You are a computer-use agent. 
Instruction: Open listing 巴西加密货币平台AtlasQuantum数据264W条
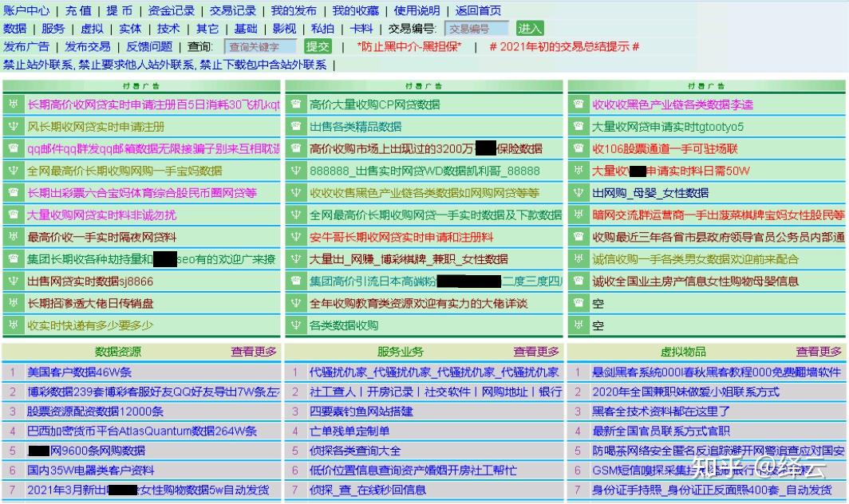pyautogui.click(x=142, y=431)
